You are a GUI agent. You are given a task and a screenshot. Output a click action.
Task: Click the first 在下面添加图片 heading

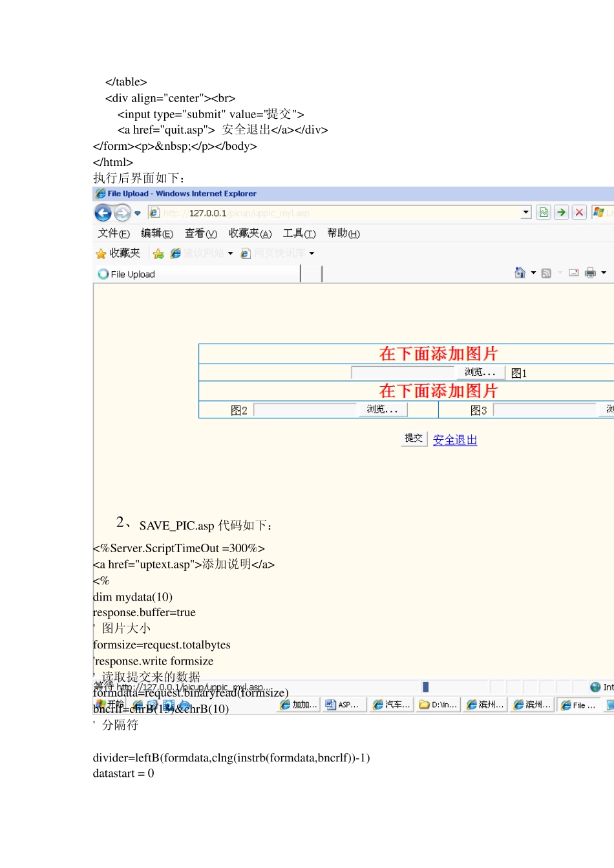click(x=438, y=354)
